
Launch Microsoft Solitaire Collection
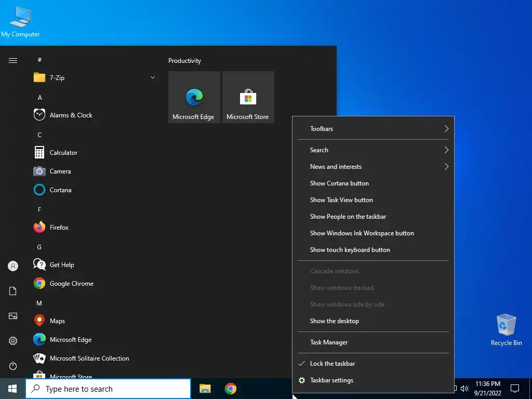pos(95,358)
